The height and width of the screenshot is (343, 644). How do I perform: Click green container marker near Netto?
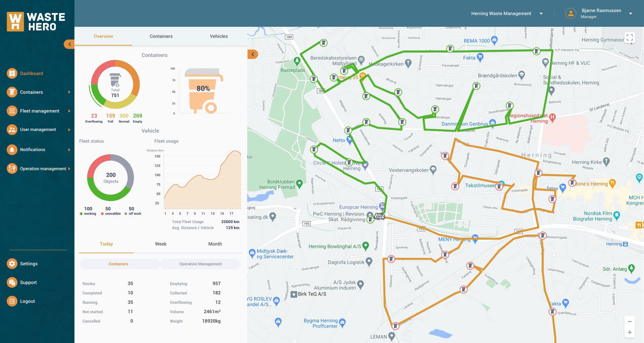[348, 130]
